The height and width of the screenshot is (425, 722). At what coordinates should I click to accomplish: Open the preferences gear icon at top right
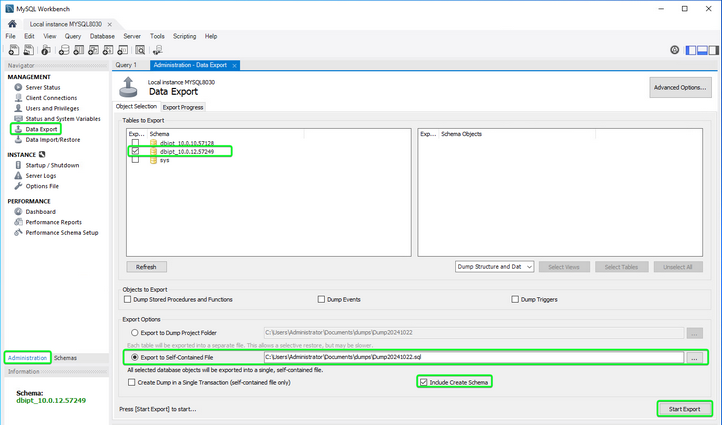coord(675,50)
